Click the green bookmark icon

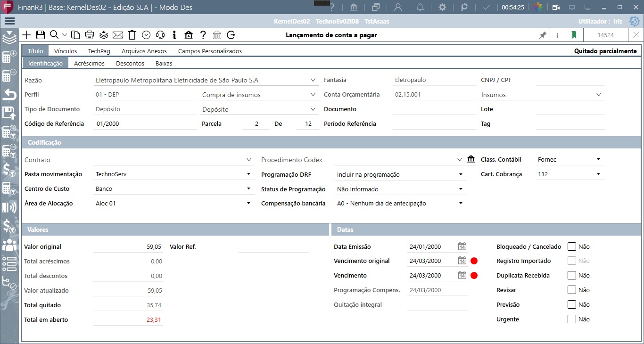574,35
